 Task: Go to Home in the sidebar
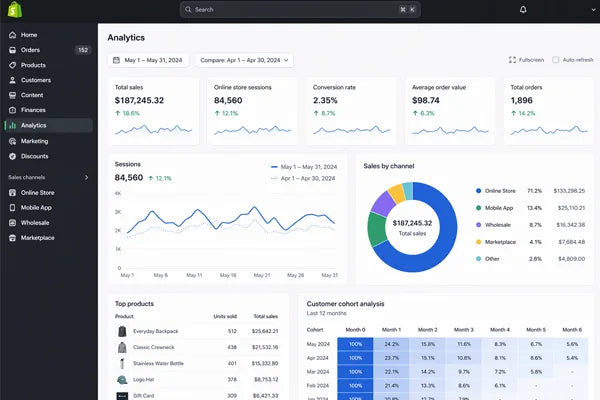[x=49, y=35]
